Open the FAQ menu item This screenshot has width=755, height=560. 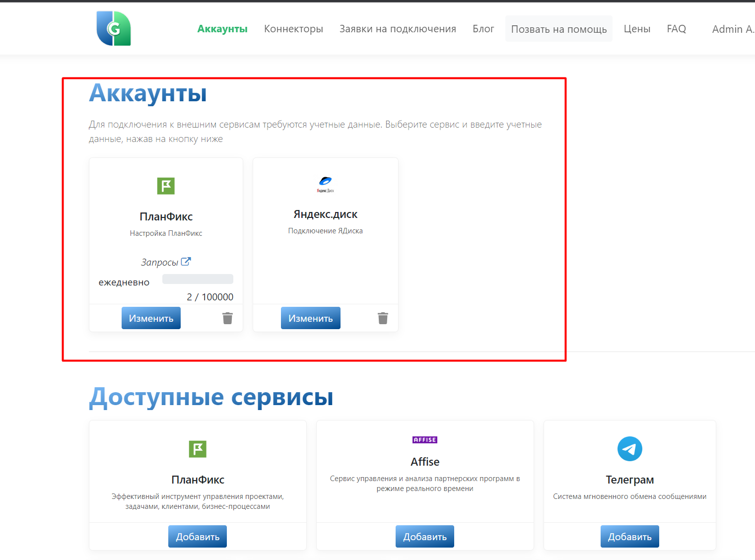676,29
